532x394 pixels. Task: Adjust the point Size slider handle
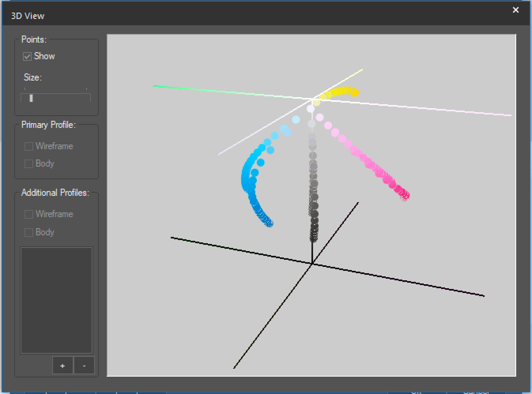31,98
